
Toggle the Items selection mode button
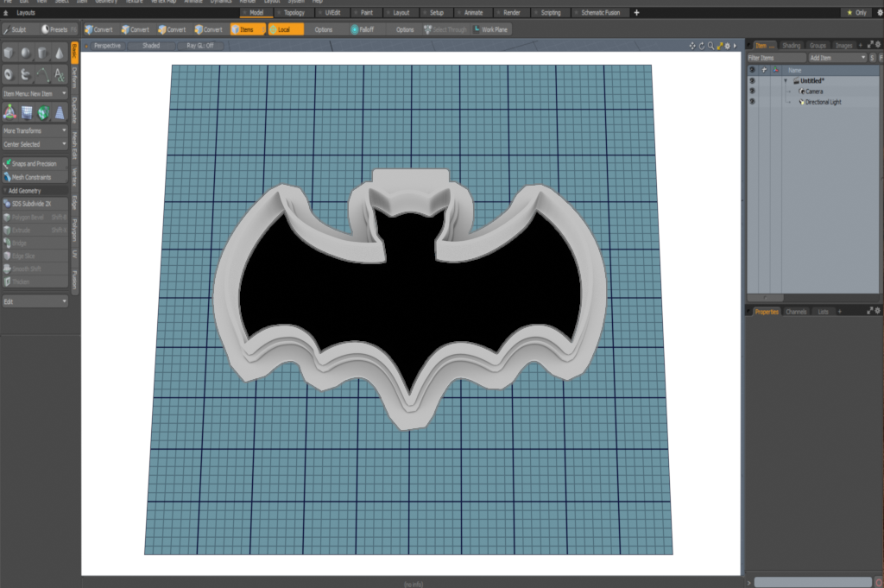tap(246, 28)
